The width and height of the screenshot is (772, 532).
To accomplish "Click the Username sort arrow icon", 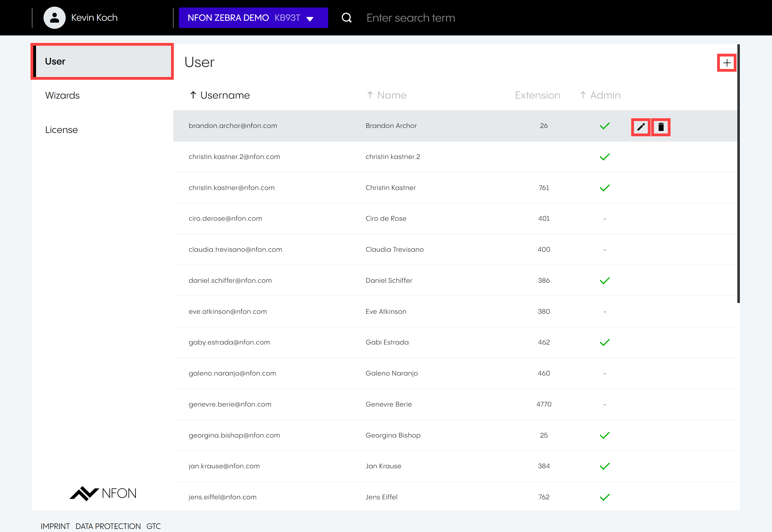I will pyautogui.click(x=193, y=95).
